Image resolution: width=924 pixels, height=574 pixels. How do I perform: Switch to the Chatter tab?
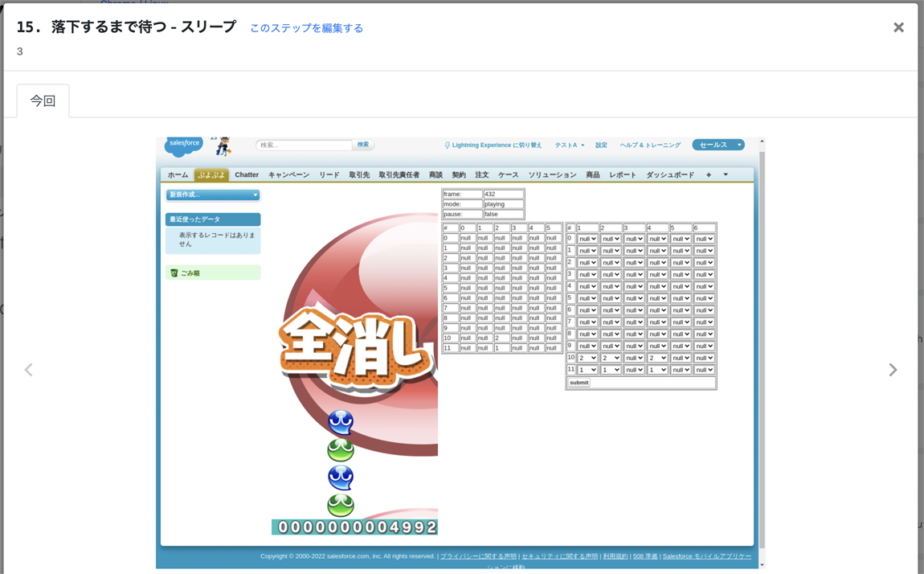pyautogui.click(x=247, y=175)
